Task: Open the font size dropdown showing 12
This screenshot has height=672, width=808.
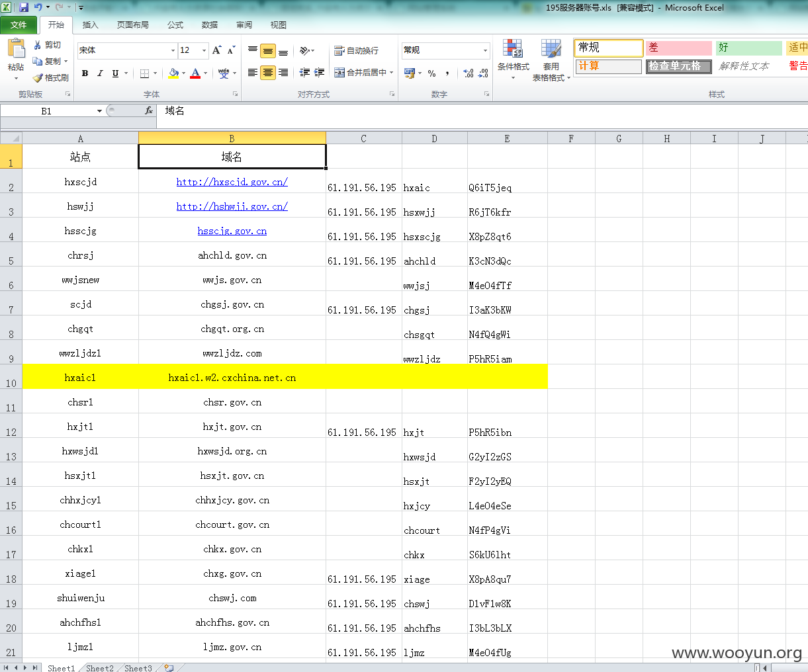Action: (x=204, y=50)
